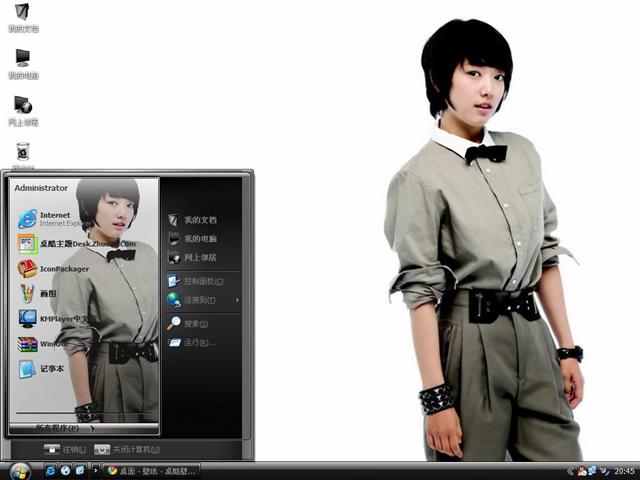
Task: Launch IconPackager from Start menu
Action: (x=53, y=269)
